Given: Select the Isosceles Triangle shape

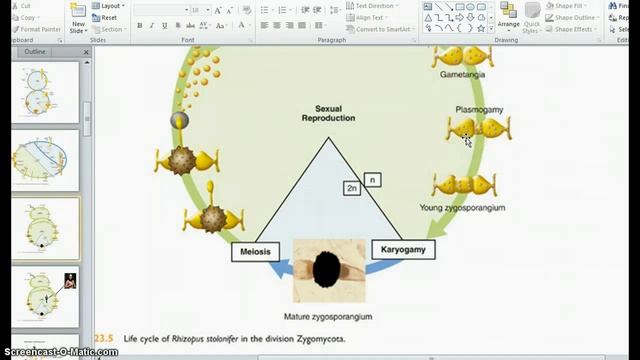Looking at the screenshot, I should coord(428,18).
